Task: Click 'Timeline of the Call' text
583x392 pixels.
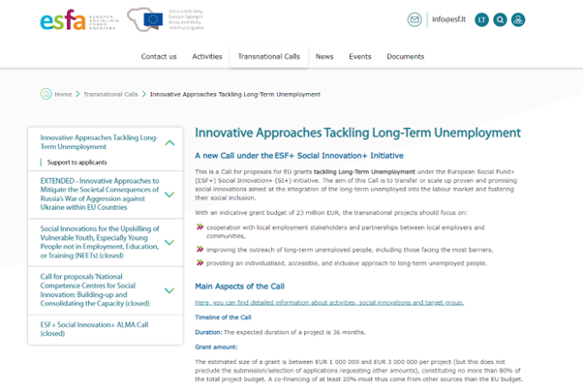Action: click(x=223, y=317)
